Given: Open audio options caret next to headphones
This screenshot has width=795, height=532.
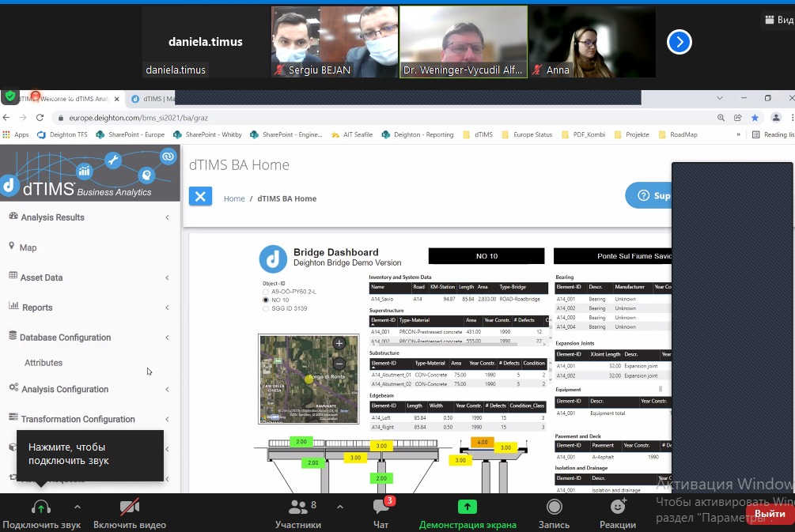Looking at the screenshot, I should [77, 507].
